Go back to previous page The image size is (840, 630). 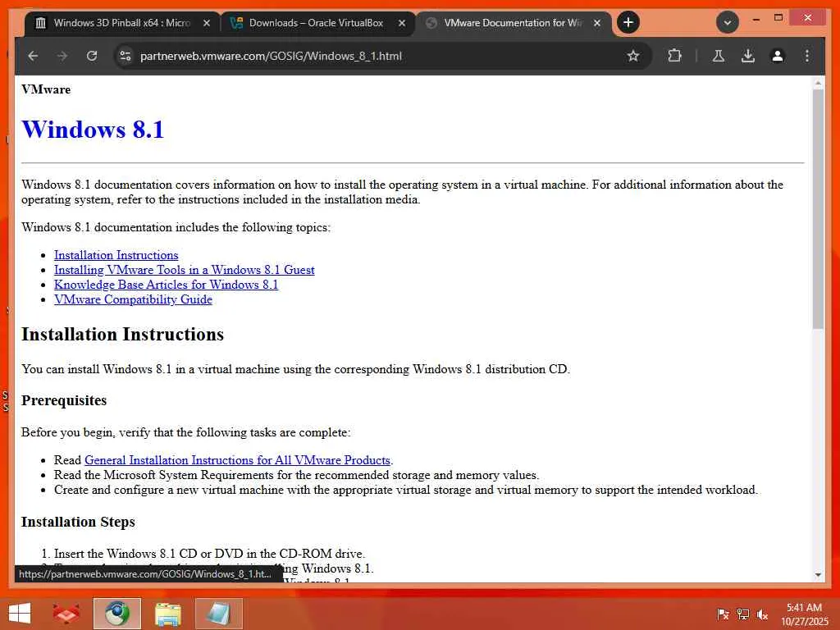coord(33,56)
